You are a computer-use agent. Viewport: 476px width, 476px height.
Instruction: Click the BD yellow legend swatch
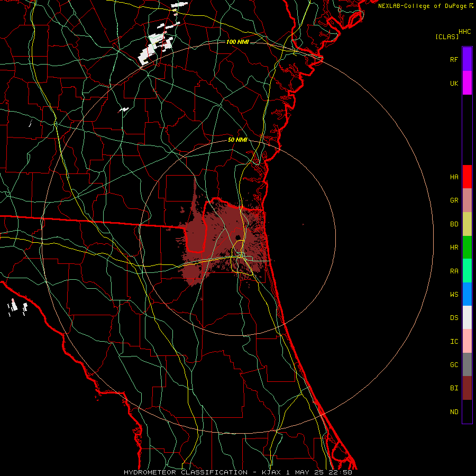(467, 224)
